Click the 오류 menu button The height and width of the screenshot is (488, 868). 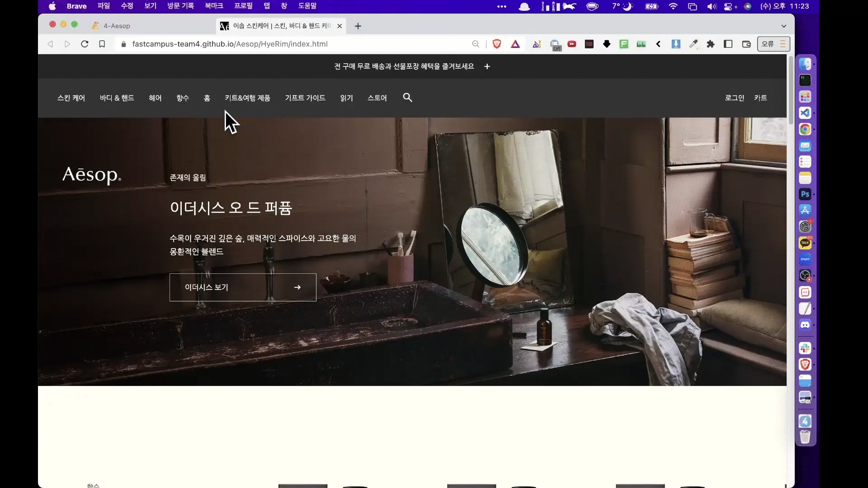click(774, 44)
